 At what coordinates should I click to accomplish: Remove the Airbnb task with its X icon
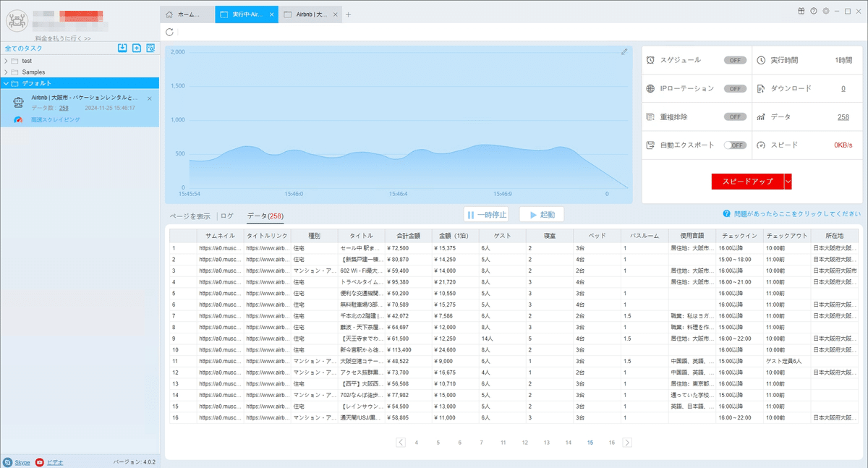point(150,98)
